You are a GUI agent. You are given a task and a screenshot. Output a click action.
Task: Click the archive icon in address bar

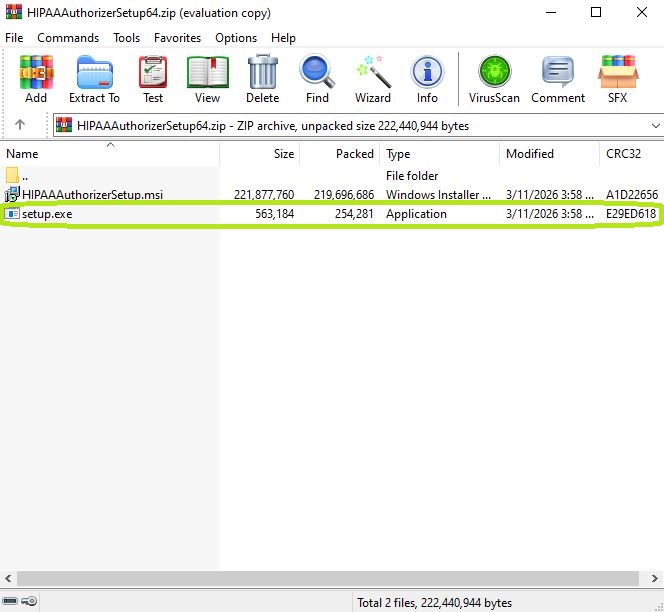coord(64,125)
